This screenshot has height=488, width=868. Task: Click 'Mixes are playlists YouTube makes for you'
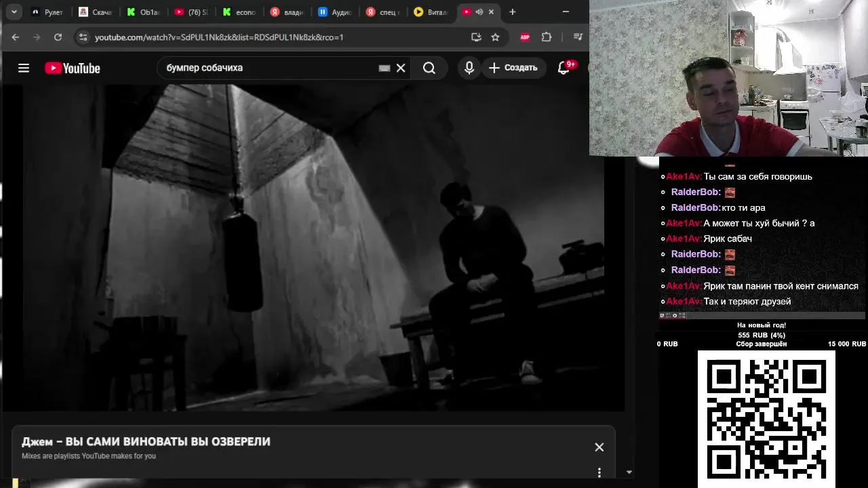(x=89, y=456)
